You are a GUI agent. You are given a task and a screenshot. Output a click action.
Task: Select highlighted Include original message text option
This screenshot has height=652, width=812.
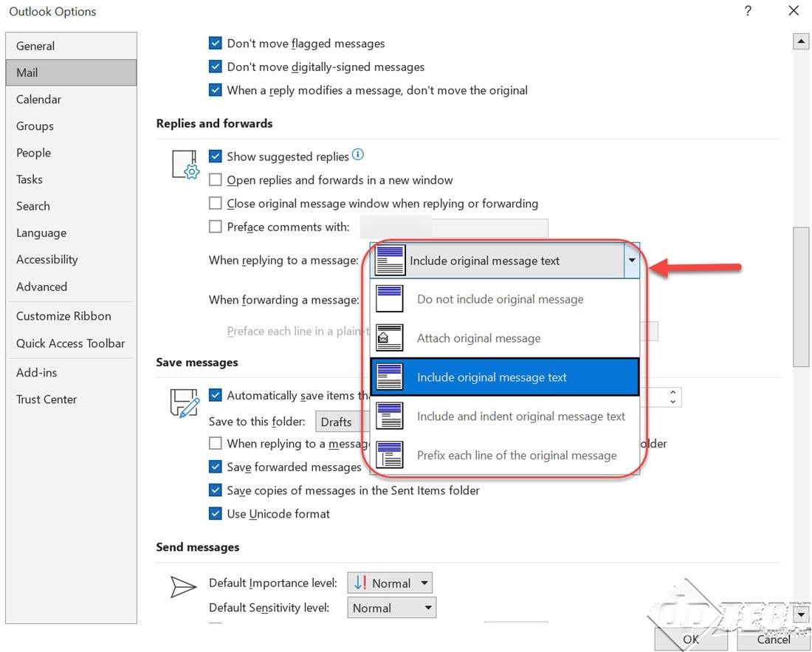point(505,377)
